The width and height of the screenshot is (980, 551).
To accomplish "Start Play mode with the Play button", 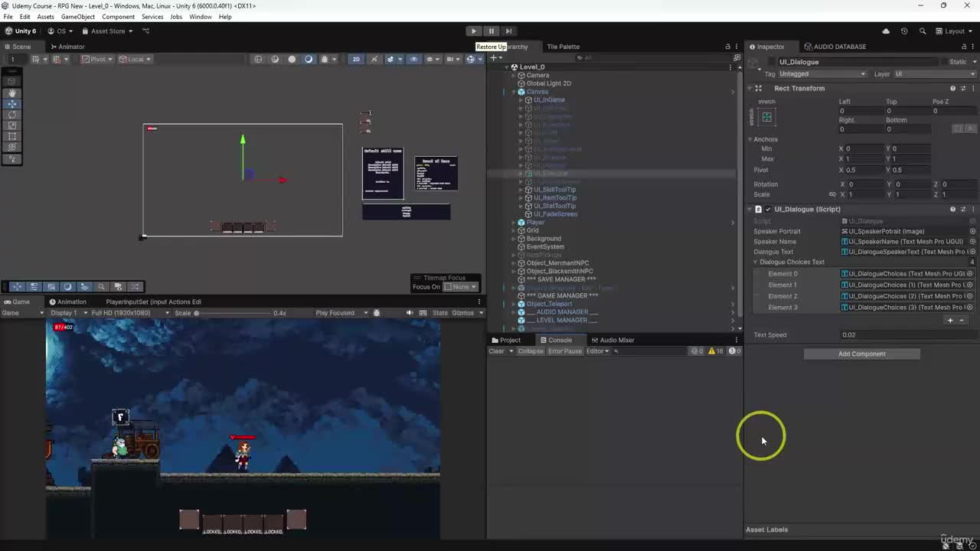I will coord(474,31).
